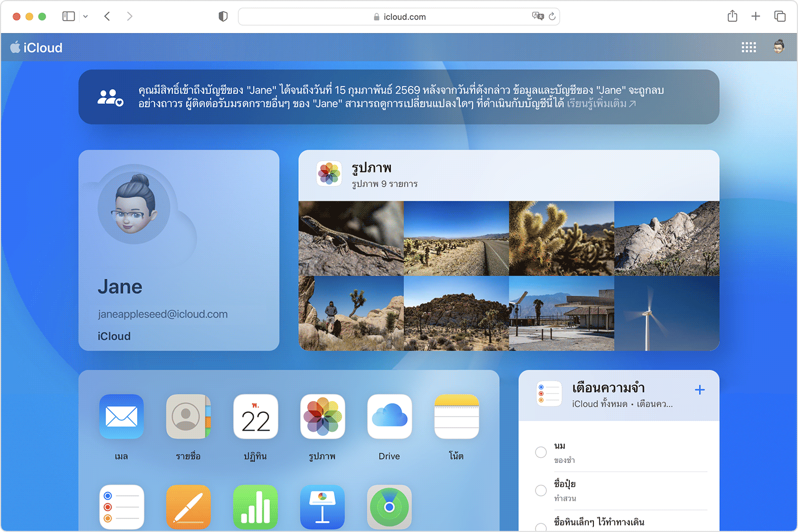Click the เตือนความจำ widget title
Image resolution: width=798 pixels, height=532 pixels.
(x=608, y=388)
